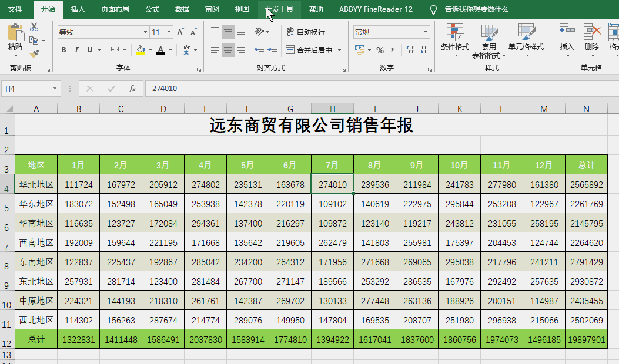Image resolution: width=619 pixels, height=364 pixels.
Task: Click the text orientation icon
Action: point(259,32)
